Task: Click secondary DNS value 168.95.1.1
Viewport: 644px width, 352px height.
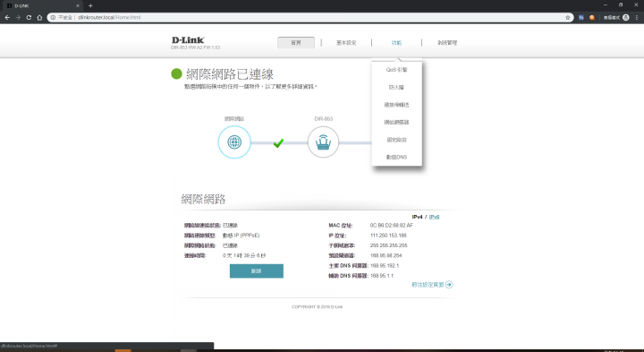Action: point(382,276)
